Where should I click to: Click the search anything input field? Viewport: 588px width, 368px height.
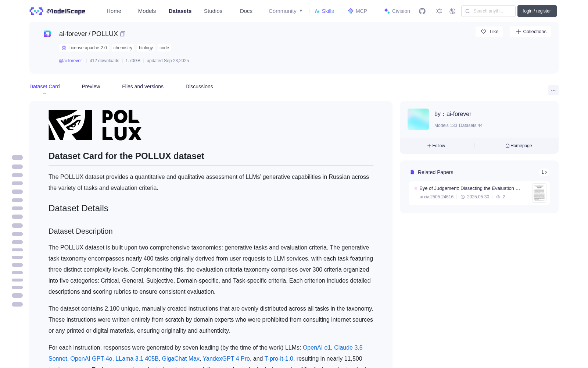[x=488, y=11]
